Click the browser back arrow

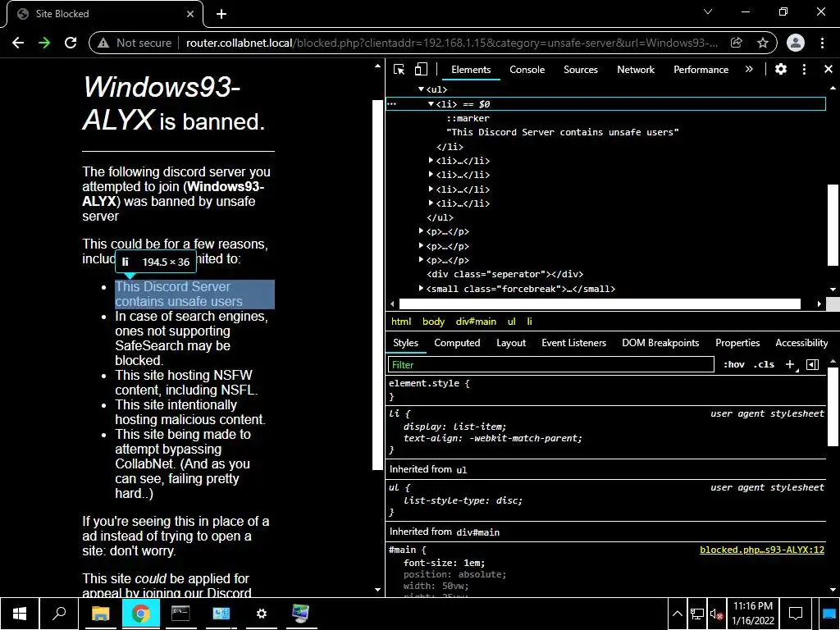pyautogui.click(x=18, y=43)
